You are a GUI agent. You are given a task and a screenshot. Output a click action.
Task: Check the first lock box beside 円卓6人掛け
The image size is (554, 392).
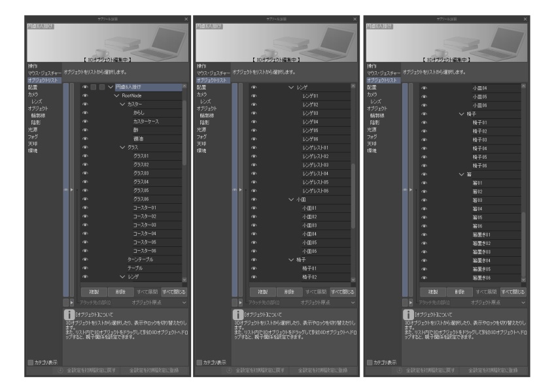94,87
